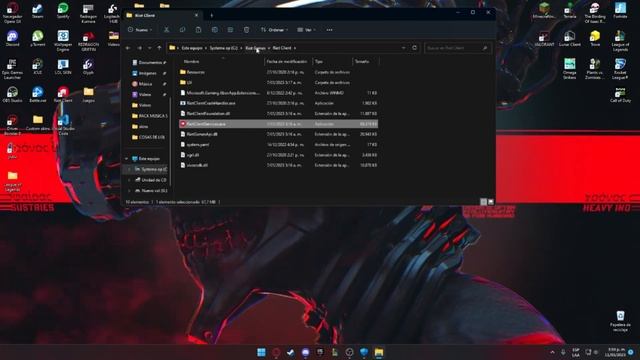Open the Ver view dropdown
The width and height of the screenshot is (640, 360).
[306, 30]
